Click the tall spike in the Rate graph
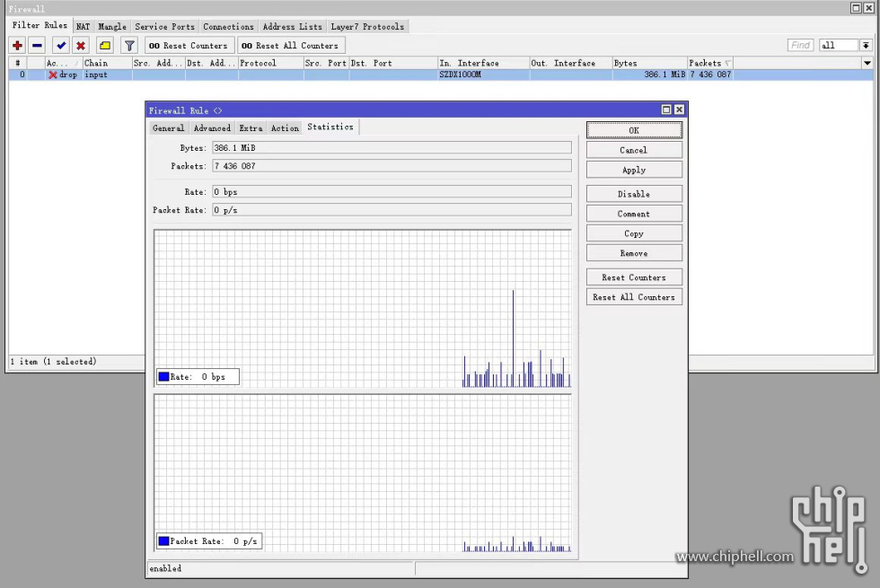 [x=513, y=337]
